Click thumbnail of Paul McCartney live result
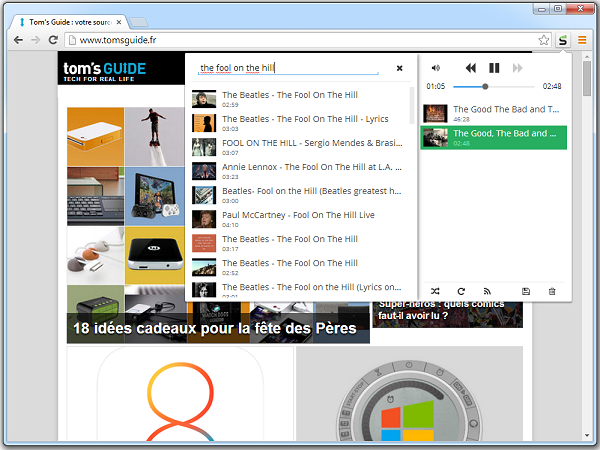 [x=204, y=219]
